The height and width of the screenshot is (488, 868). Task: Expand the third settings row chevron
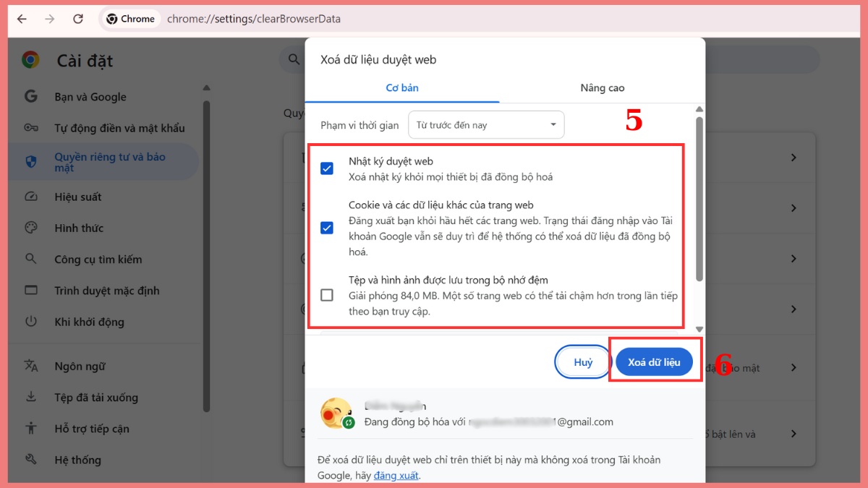coord(793,259)
